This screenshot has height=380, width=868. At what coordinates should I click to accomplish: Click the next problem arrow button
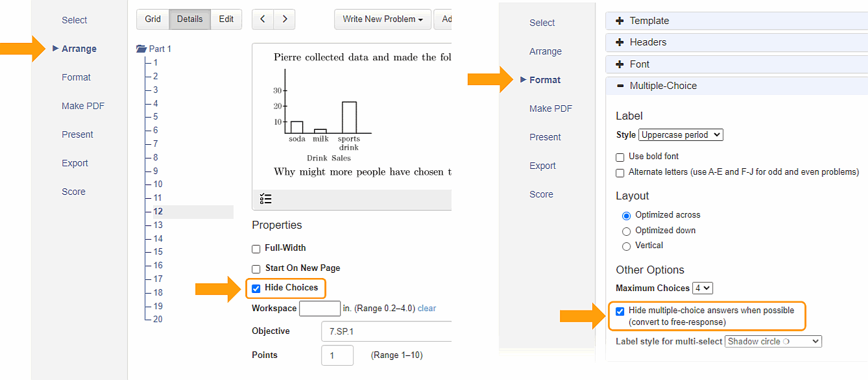[x=284, y=19]
